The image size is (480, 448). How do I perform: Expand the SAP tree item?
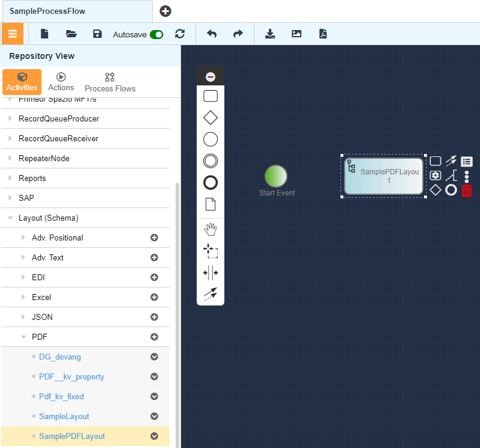pos(10,198)
